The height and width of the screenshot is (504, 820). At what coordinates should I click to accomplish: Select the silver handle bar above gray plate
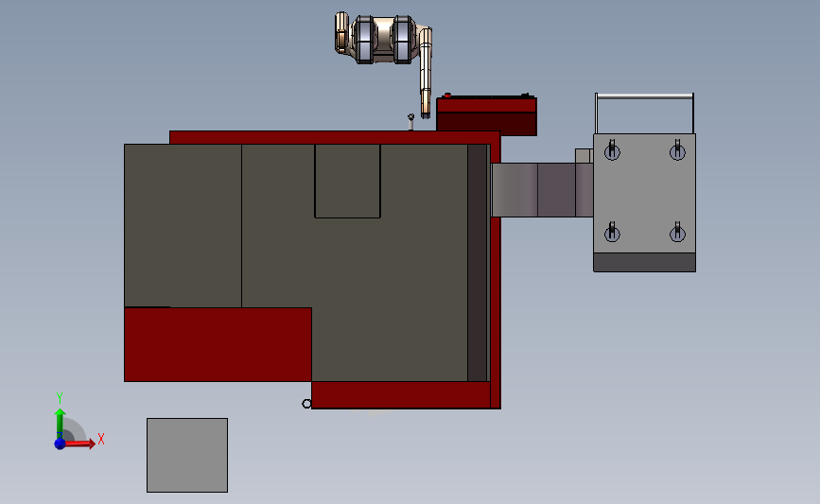coord(644,96)
